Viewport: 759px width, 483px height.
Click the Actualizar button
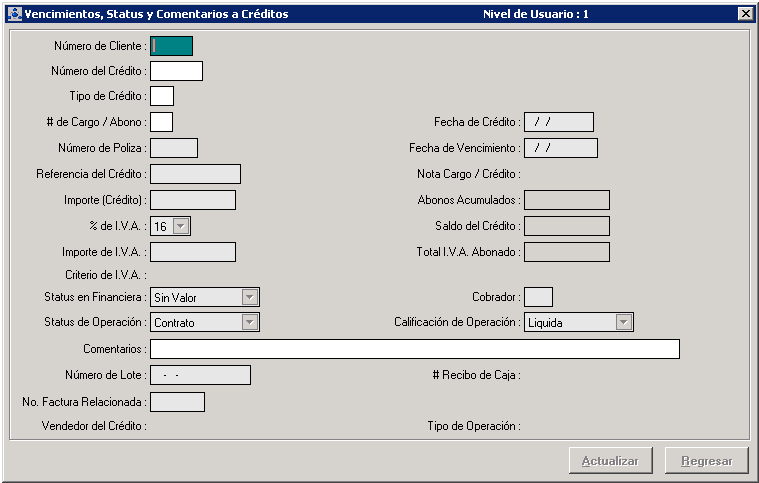610,461
